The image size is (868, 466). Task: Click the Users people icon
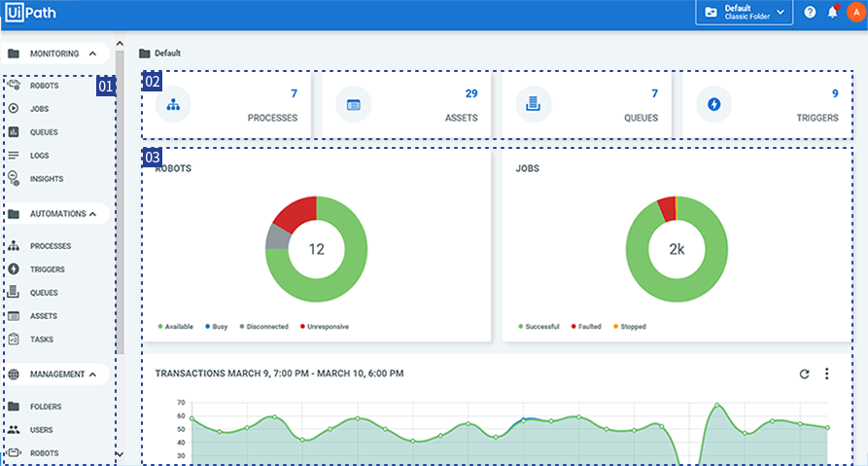coord(14,429)
